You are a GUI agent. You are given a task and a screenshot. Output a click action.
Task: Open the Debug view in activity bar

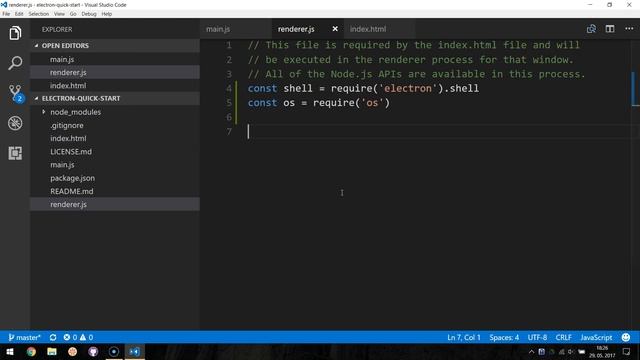click(x=15, y=123)
